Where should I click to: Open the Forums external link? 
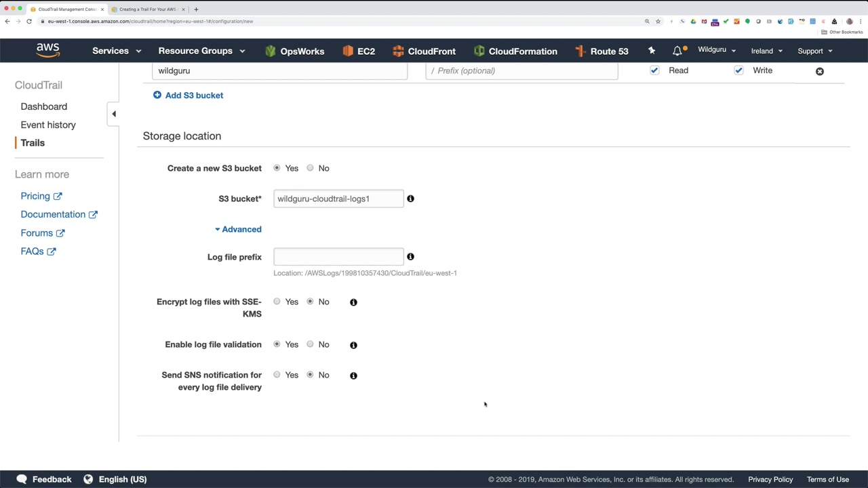point(43,233)
